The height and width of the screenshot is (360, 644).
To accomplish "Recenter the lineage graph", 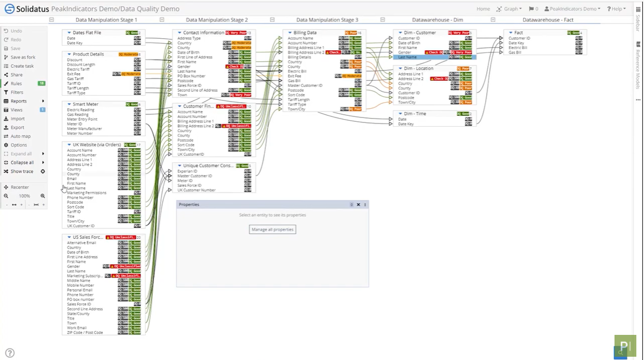I will [x=21, y=187].
